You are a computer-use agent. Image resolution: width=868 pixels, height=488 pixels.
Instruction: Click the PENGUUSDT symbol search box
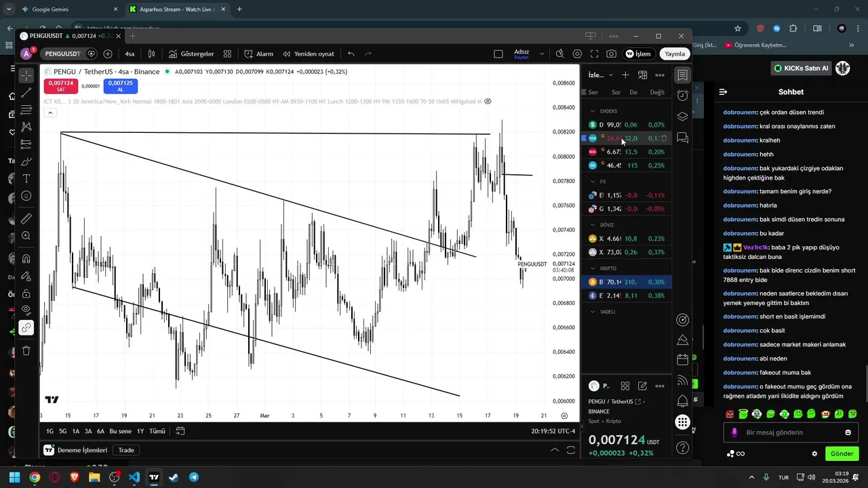coord(62,54)
